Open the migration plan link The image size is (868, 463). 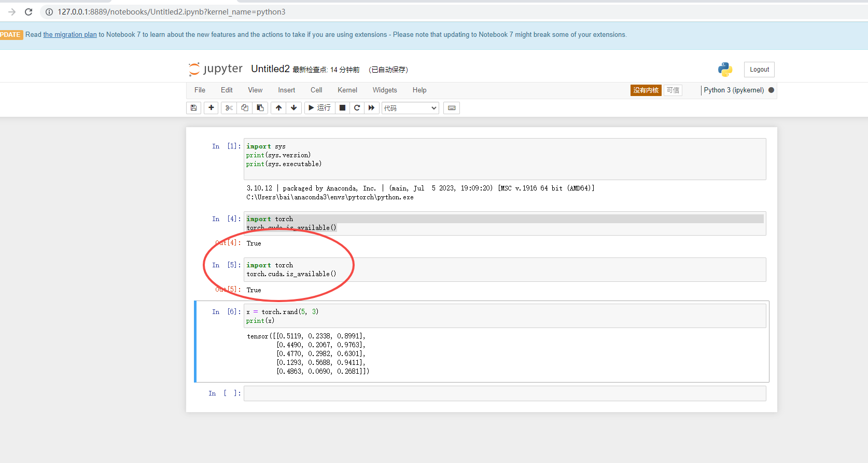pos(70,35)
